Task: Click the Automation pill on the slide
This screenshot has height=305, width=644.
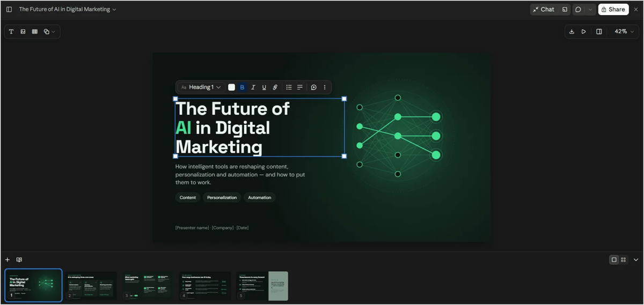Action: pos(259,198)
